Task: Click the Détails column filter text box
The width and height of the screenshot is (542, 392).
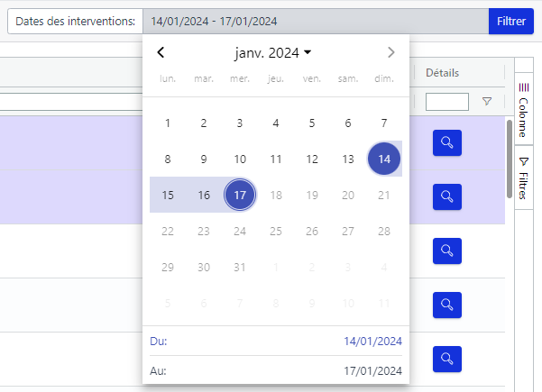Action: (x=447, y=102)
